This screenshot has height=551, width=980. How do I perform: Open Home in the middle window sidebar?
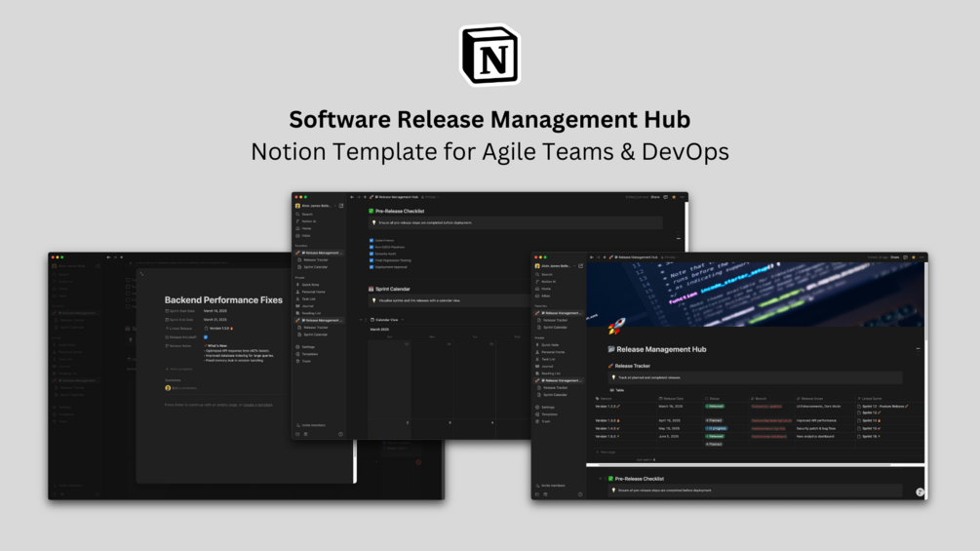303,228
